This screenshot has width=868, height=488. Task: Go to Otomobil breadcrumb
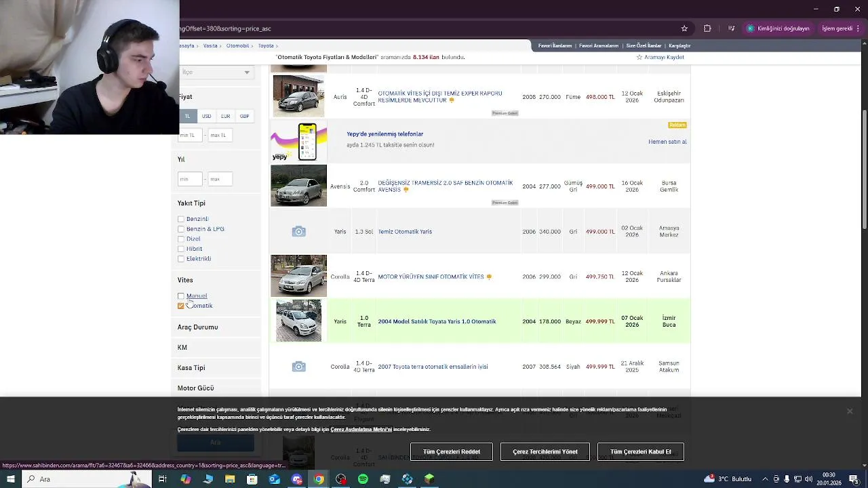pyautogui.click(x=237, y=45)
